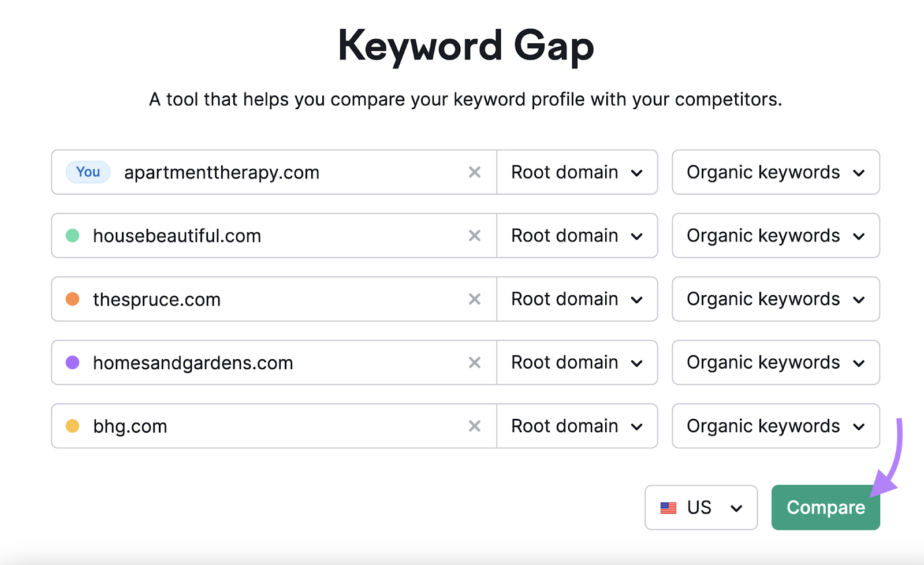Click the green dot beside housebeautiful.com

pos(73,235)
